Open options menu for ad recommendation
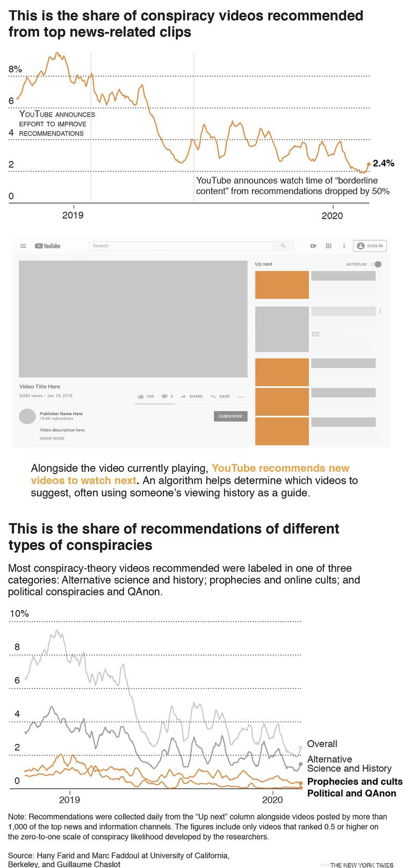 point(380,311)
